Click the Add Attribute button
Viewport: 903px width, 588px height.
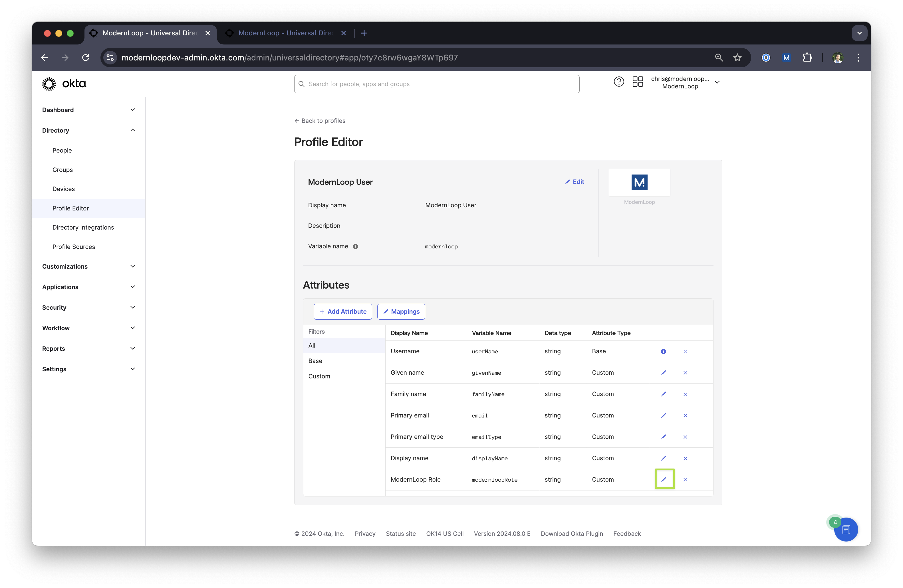click(342, 312)
